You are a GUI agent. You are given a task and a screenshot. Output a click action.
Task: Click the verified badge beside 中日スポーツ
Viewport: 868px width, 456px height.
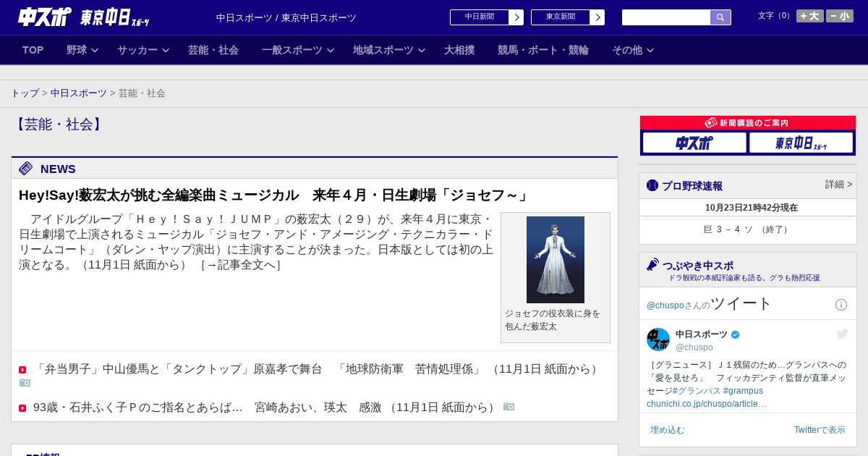coord(736,334)
